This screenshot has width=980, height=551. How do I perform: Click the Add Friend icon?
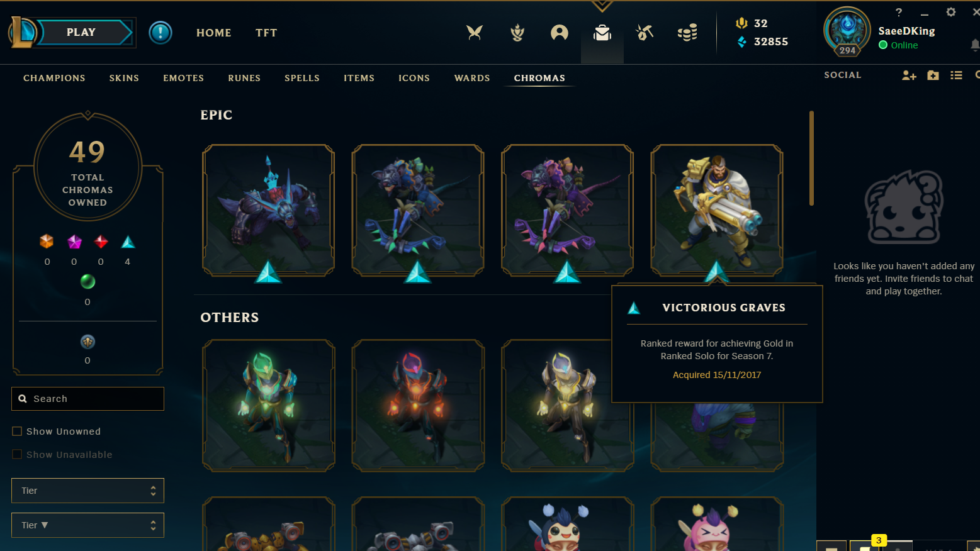pyautogui.click(x=909, y=75)
